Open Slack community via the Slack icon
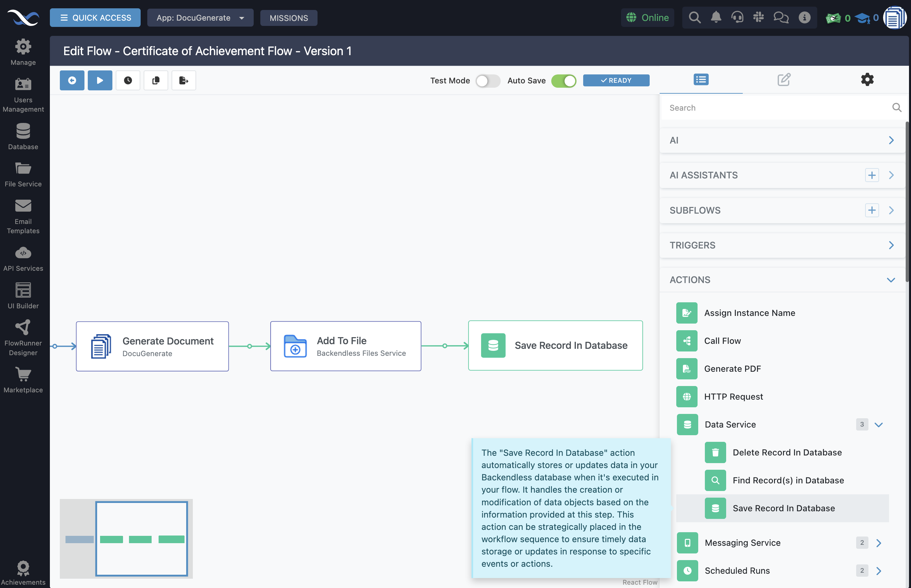This screenshot has height=588, width=911. pos(758,17)
